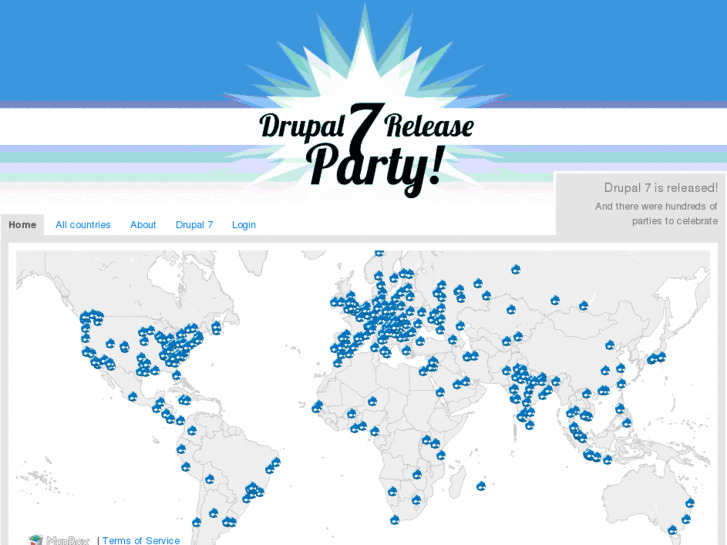Select the Tanzania coast party marker
This screenshot has height=545, width=727.
tap(441, 455)
